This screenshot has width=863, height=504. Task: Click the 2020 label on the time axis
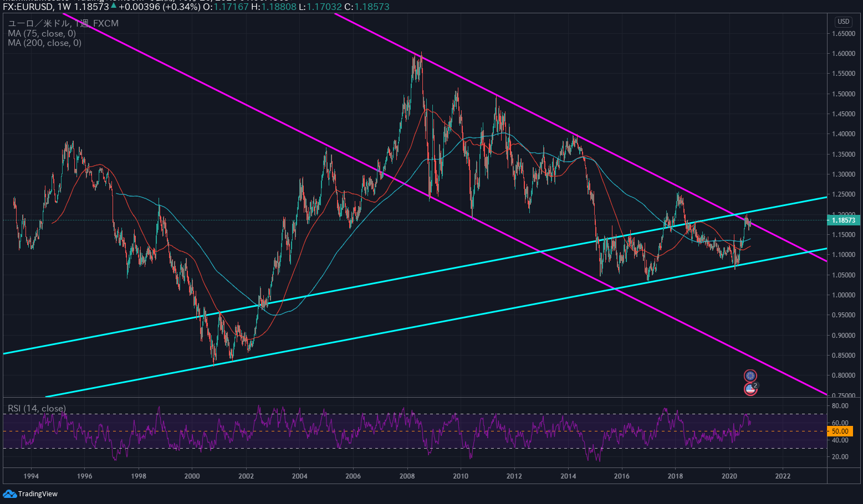tap(729, 476)
